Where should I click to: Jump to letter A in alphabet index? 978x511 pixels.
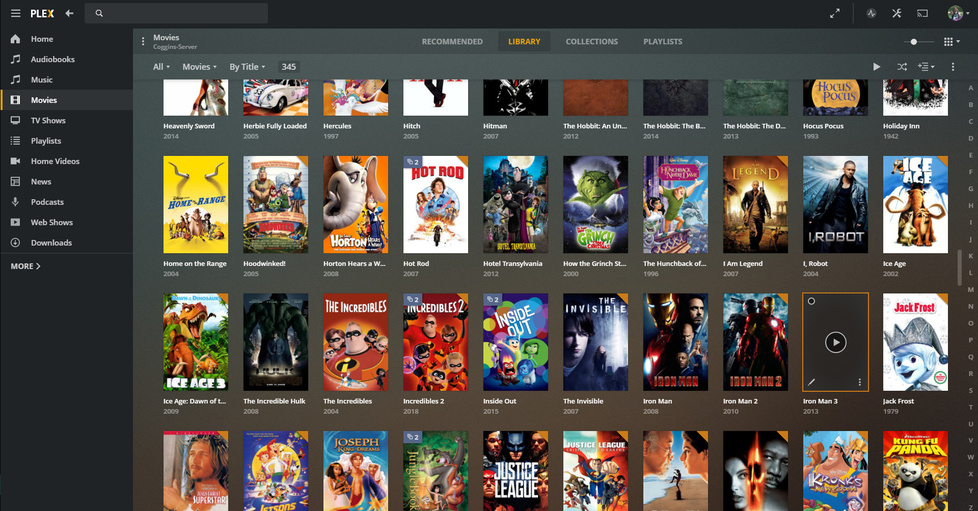971,88
